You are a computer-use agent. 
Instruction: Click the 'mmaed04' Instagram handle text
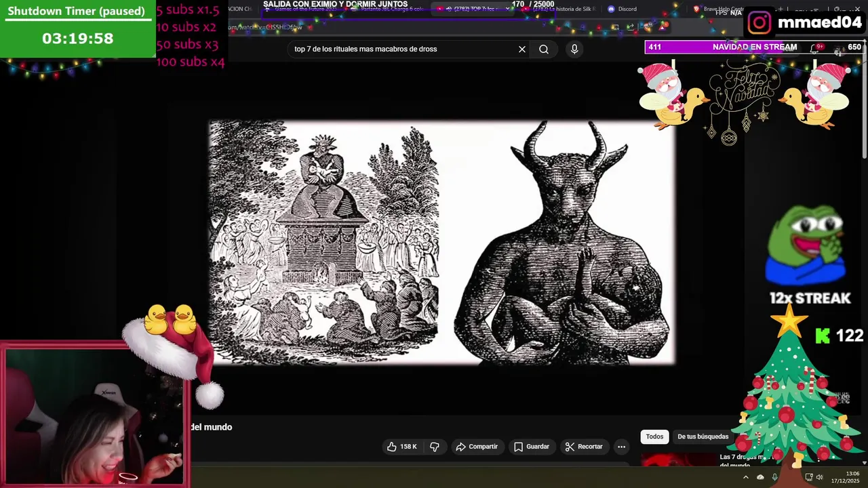tap(819, 22)
